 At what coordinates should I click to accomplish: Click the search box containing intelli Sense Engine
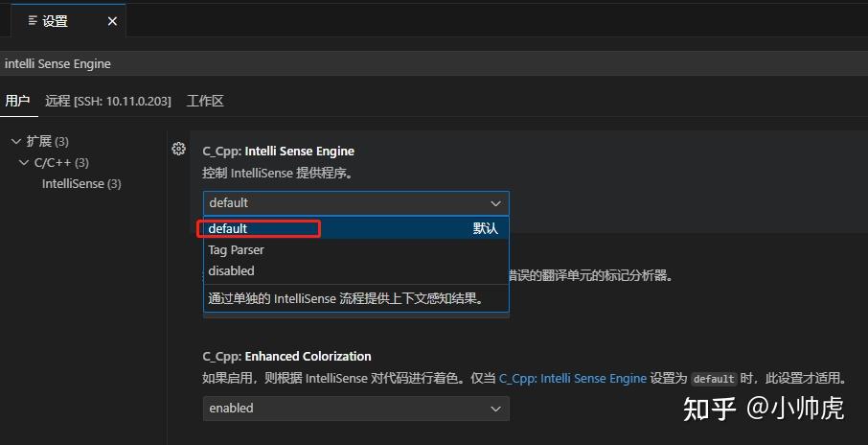[434, 63]
